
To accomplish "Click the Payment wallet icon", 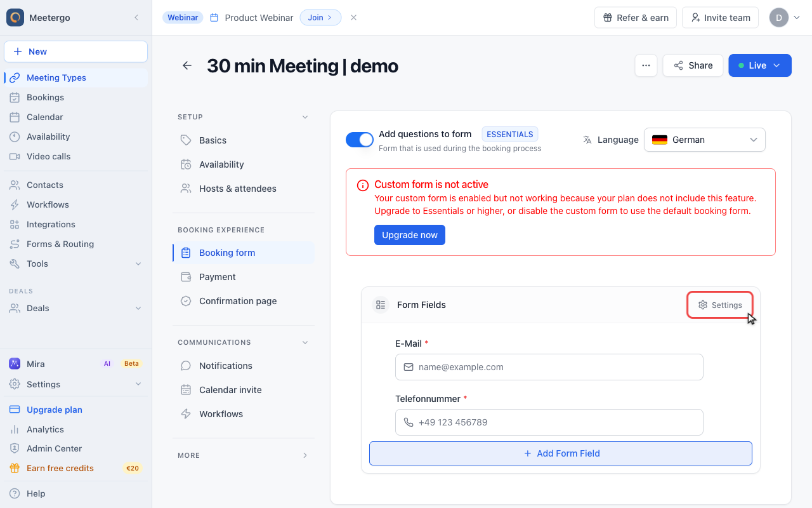I will tap(186, 277).
